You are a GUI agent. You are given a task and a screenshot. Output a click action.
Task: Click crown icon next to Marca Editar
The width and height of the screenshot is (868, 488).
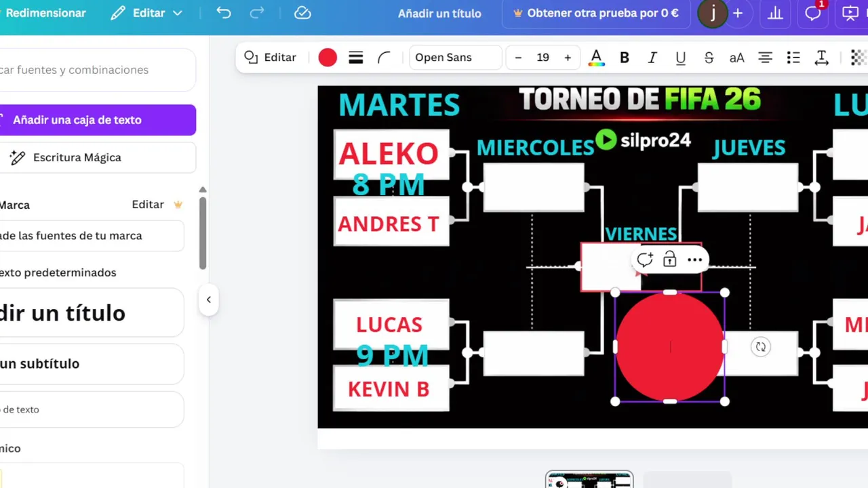178,204
